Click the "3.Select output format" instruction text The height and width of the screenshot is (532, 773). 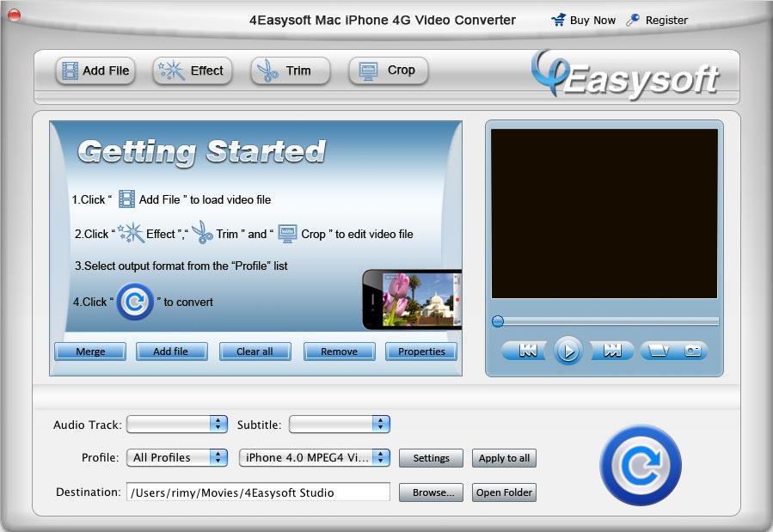pyautogui.click(x=181, y=266)
